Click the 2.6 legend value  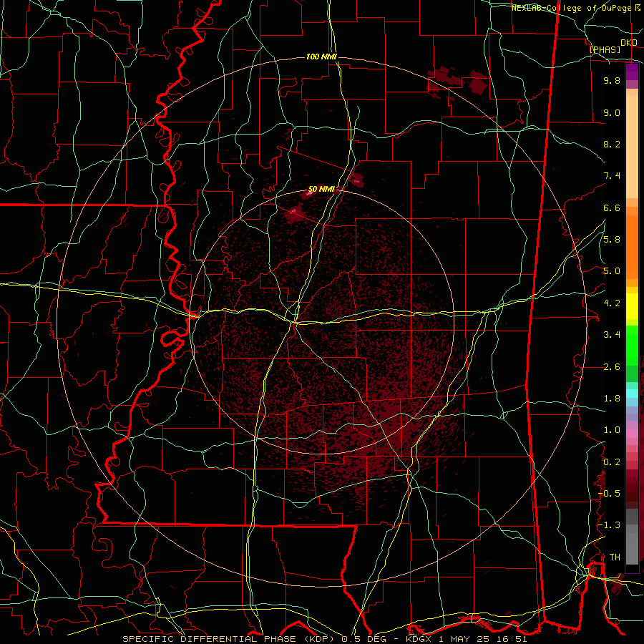coord(612,367)
